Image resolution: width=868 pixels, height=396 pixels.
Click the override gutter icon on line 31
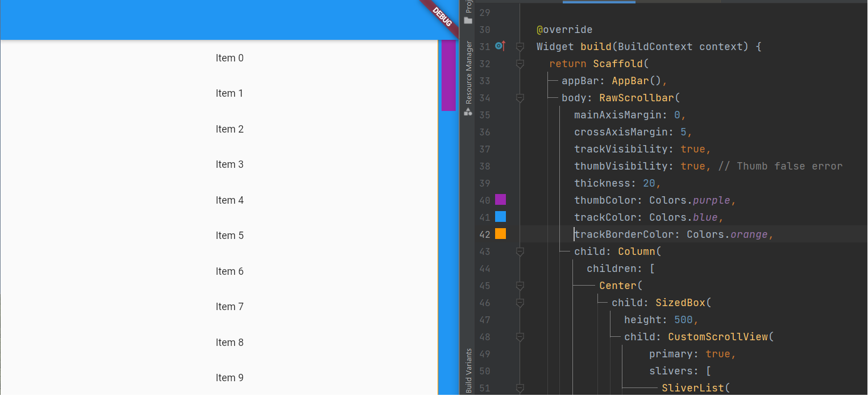click(500, 46)
